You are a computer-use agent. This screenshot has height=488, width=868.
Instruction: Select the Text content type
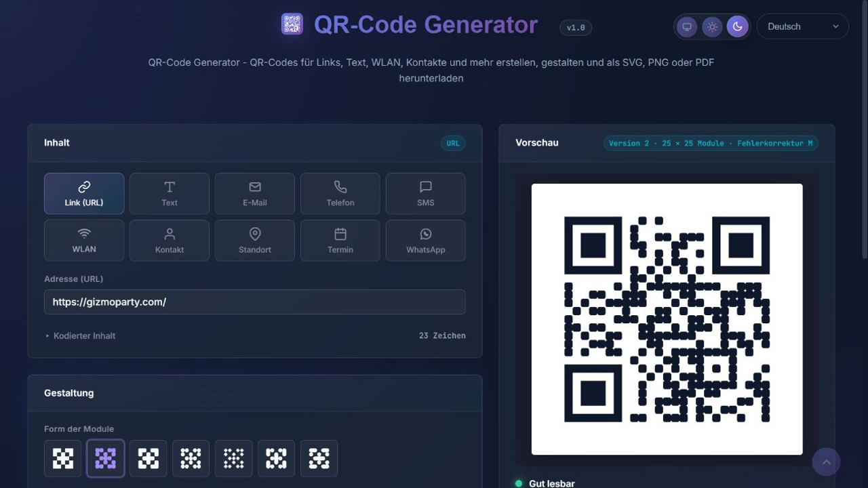coord(170,194)
